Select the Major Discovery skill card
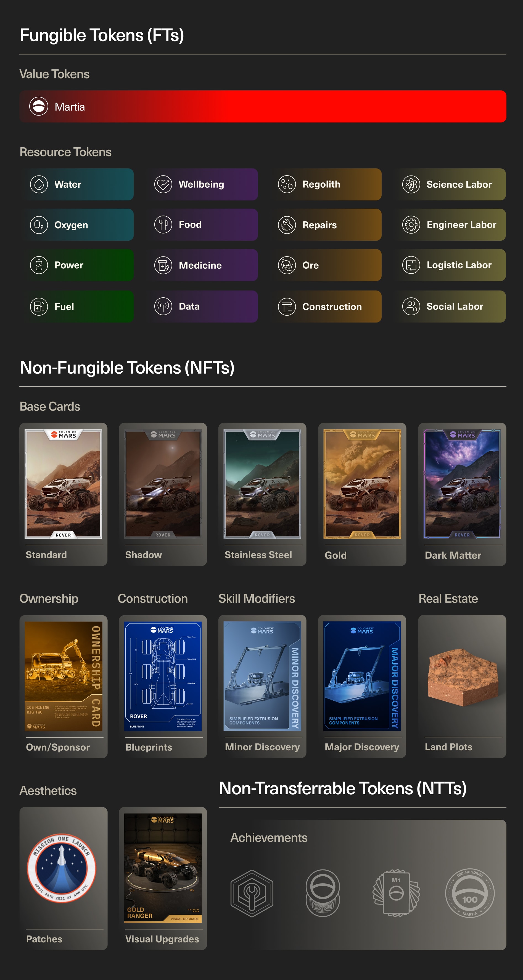The height and width of the screenshot is (980, 523). coord(362,686)
